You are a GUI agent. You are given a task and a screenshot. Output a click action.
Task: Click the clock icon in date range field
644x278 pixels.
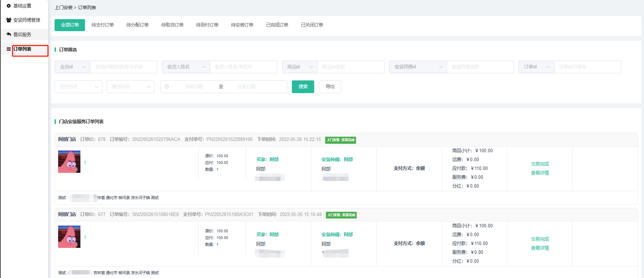click(x=166, y=87)
